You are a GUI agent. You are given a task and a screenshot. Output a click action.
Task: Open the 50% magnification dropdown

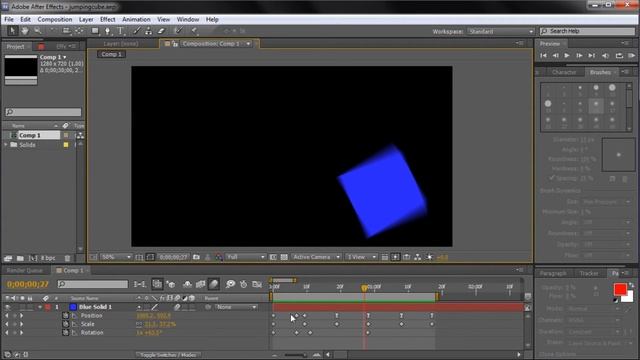click(116, 257)
